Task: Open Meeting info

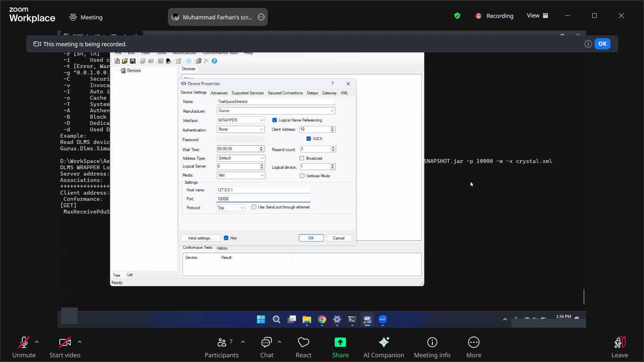Action: [432, 347]
